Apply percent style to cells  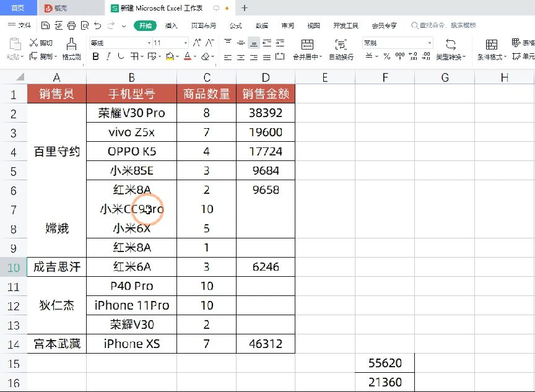coord(386,56)
